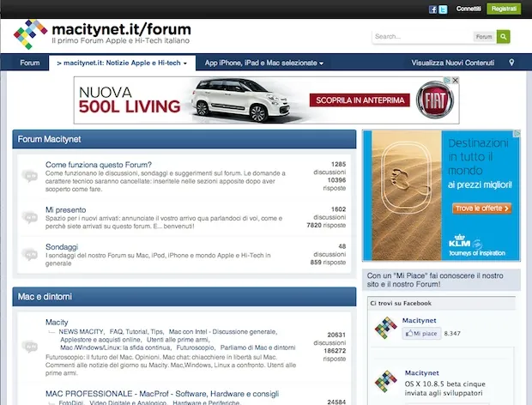Click the Mac e dintorni section header
This screenshot has width=532, height=405.
click(x=184, y=297)
